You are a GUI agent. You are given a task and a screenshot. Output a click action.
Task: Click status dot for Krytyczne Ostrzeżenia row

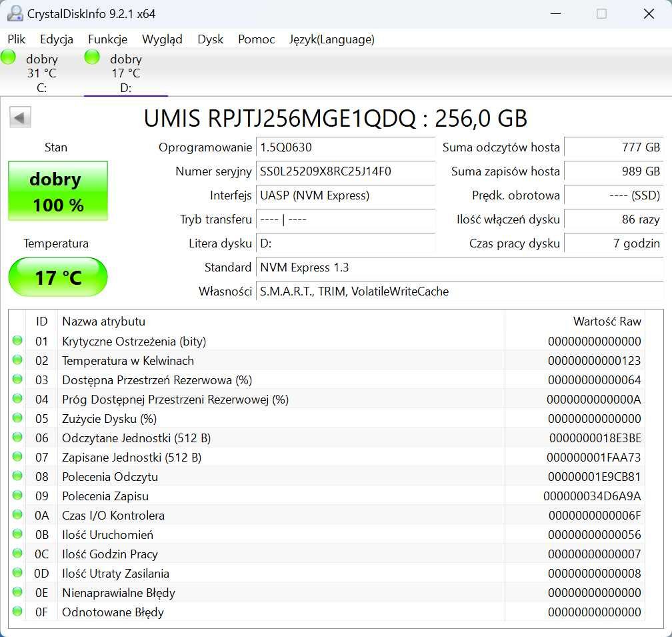point(17,340)
